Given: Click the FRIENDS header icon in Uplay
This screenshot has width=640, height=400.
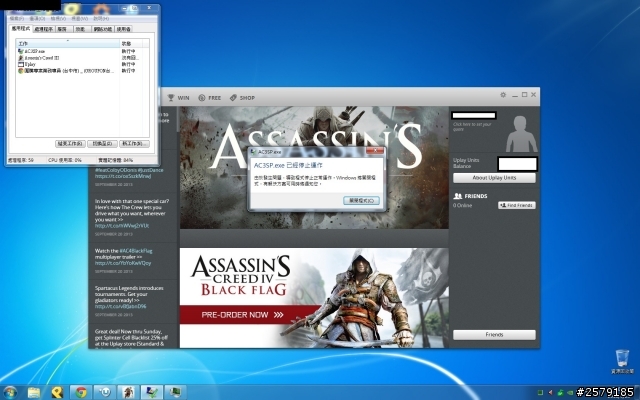Looking at the screenshot, I should (458, 196).
